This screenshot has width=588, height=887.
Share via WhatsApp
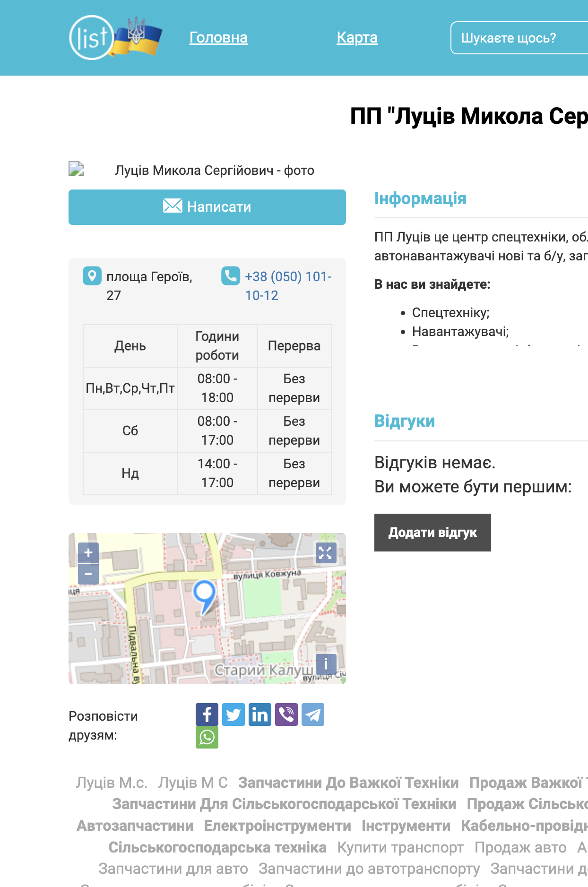(207, 737)
